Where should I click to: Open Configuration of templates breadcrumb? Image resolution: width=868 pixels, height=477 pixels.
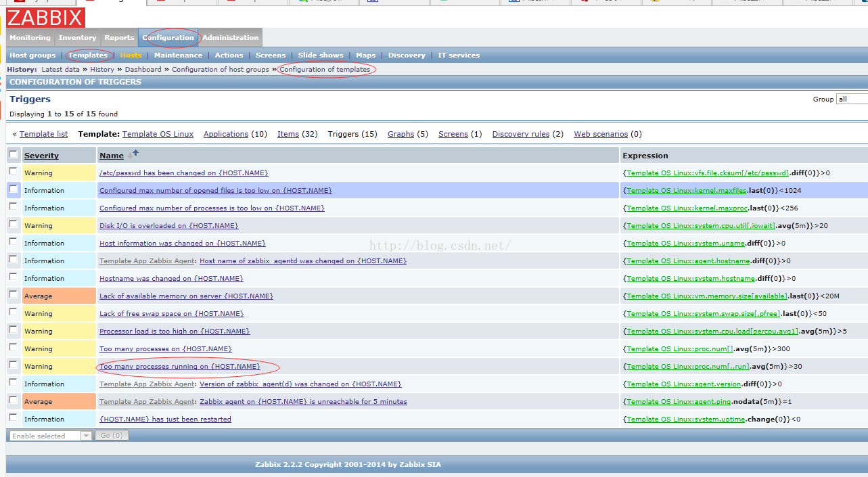325,70
